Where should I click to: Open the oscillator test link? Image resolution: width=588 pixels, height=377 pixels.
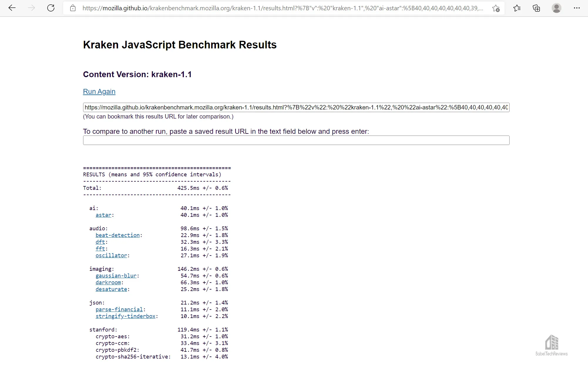tap(111, 256)
